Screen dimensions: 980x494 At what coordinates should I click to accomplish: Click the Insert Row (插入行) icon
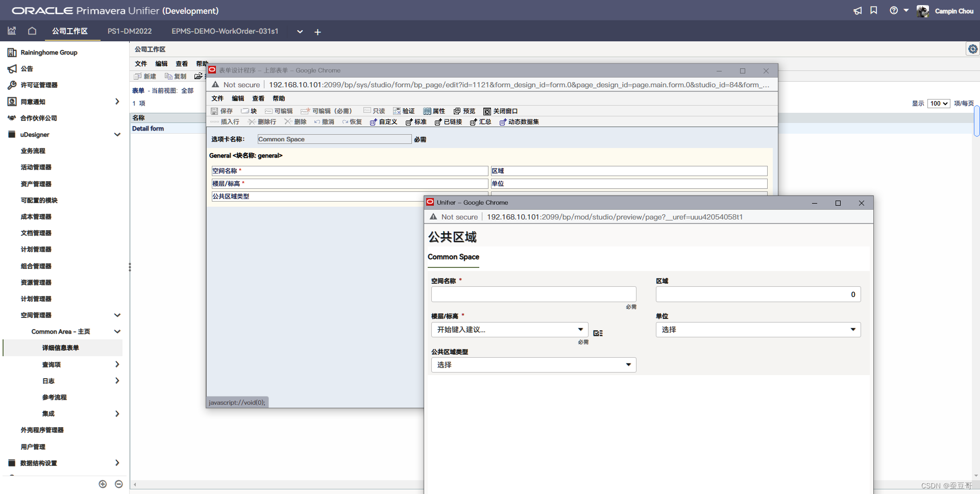pos(214,122)
